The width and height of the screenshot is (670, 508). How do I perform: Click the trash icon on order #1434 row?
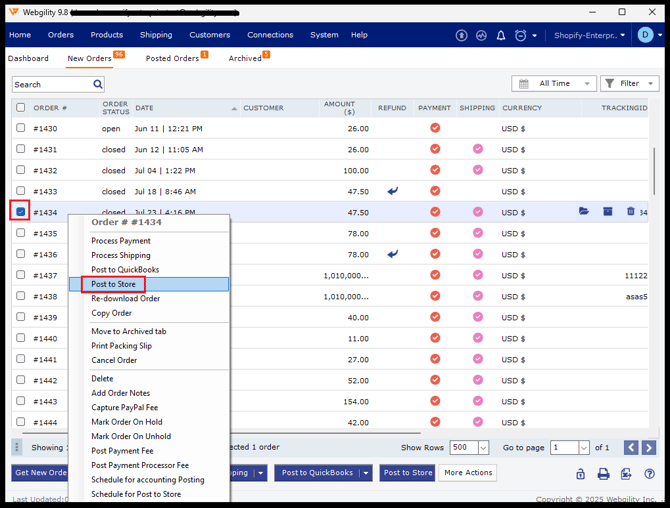pos(630,212)
